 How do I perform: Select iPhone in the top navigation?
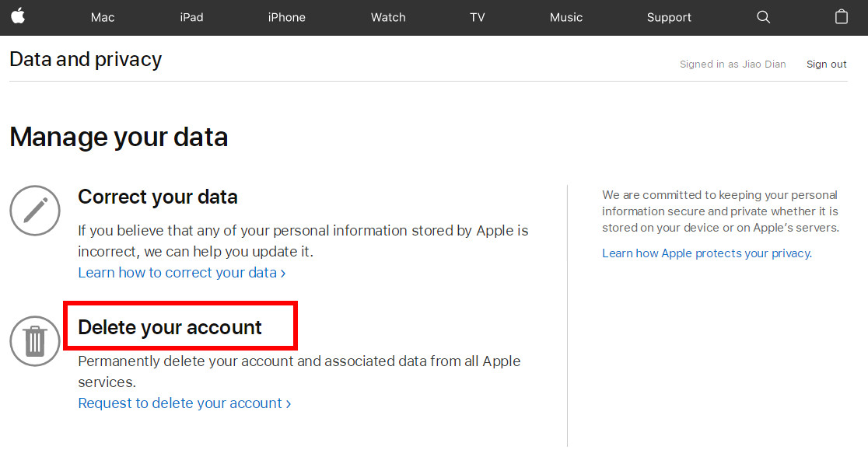[x=286, y=17]
